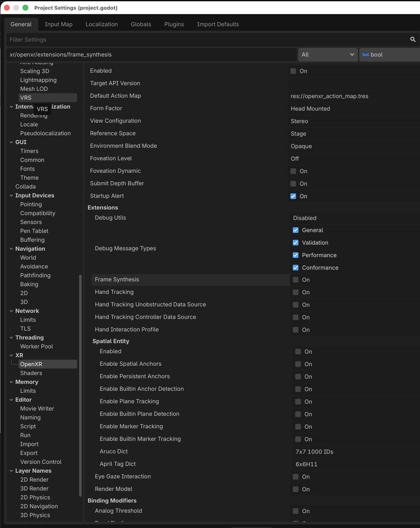Image resolution: width=420 pixels, height=528 pixels.
Task: Open the bool type dropdown
Action: click(x=390, y=55)
